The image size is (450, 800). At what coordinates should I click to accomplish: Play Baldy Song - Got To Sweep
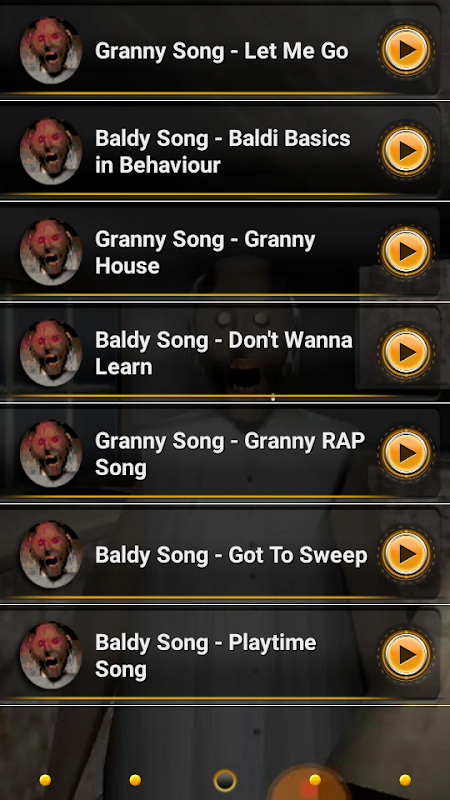407,554
